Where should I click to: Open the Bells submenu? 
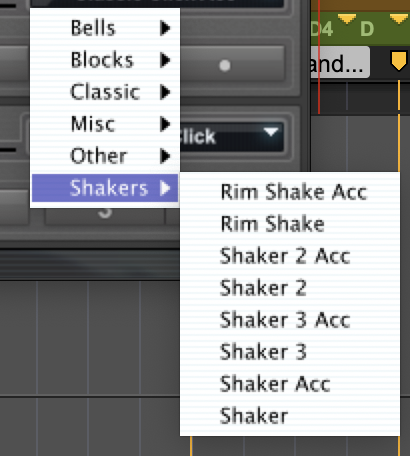pyautogui.click(x=105, y=28)
